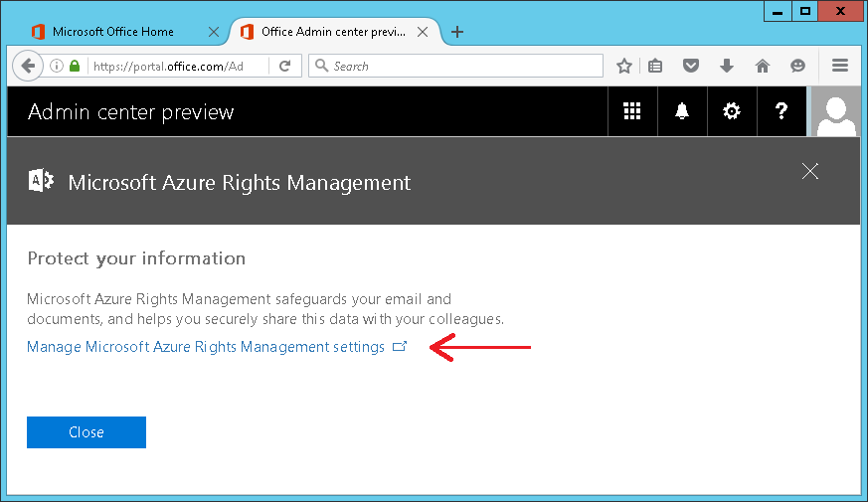Click the blue Close button

pos(87,432)
